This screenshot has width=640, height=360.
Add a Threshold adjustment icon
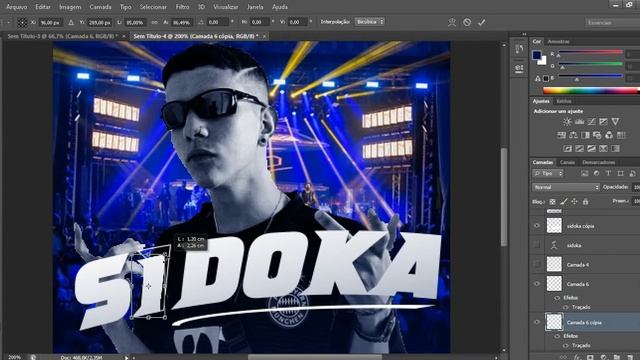(x=591, y=149)
